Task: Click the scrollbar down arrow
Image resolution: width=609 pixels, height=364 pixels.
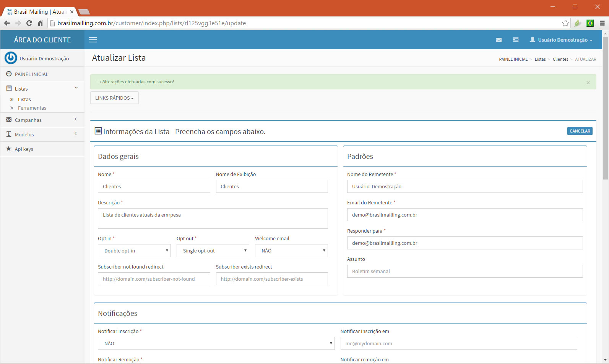Action: 605,360
